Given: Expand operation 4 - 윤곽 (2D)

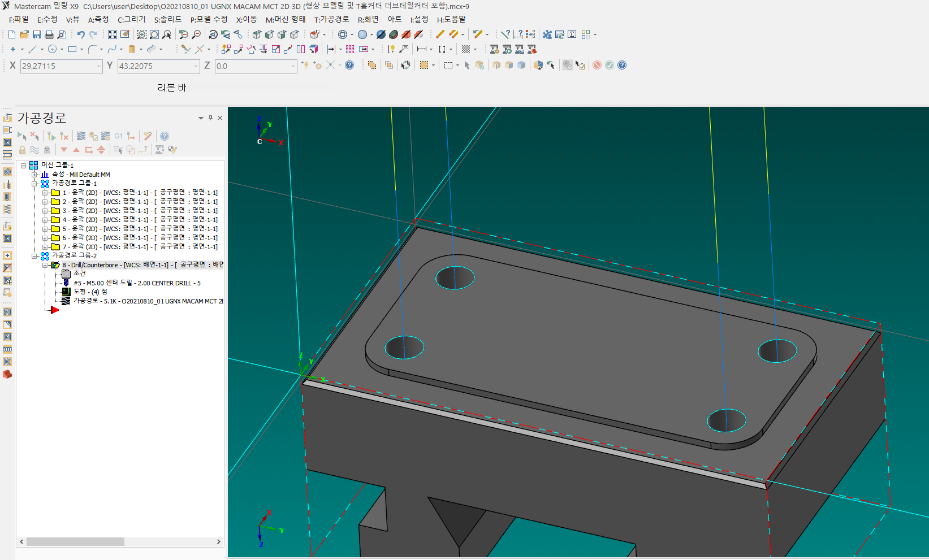Looking at the screenshot, I should [x=45, y=220].
